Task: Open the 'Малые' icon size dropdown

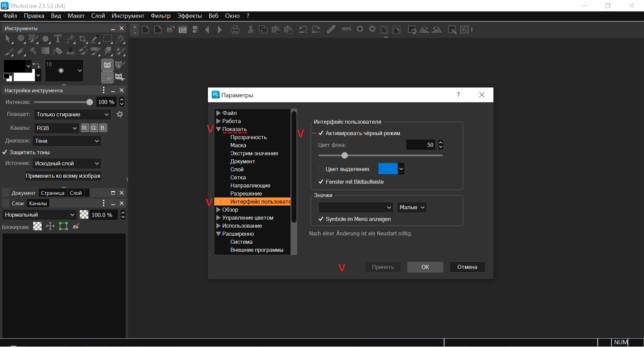Action: pos(412,207)
